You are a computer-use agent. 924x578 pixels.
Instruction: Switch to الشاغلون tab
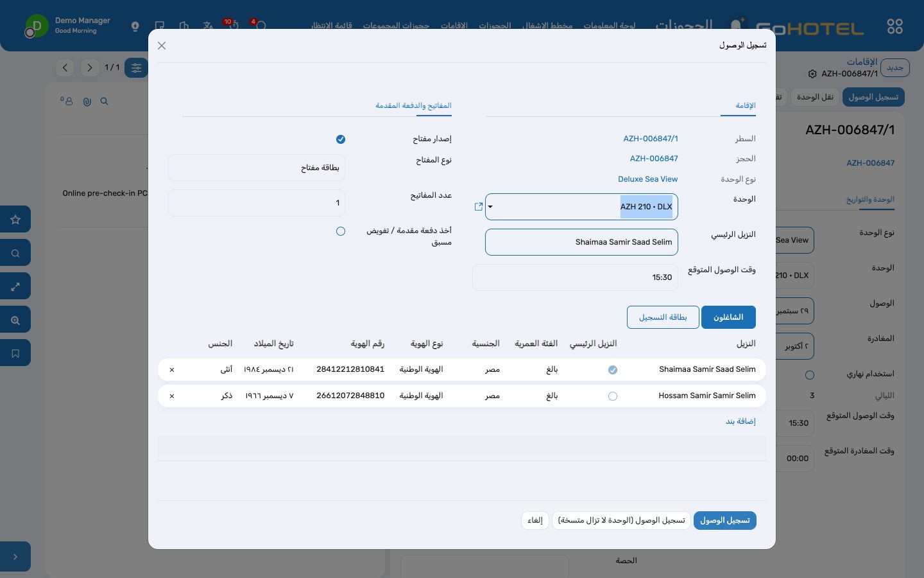[728, 317]
